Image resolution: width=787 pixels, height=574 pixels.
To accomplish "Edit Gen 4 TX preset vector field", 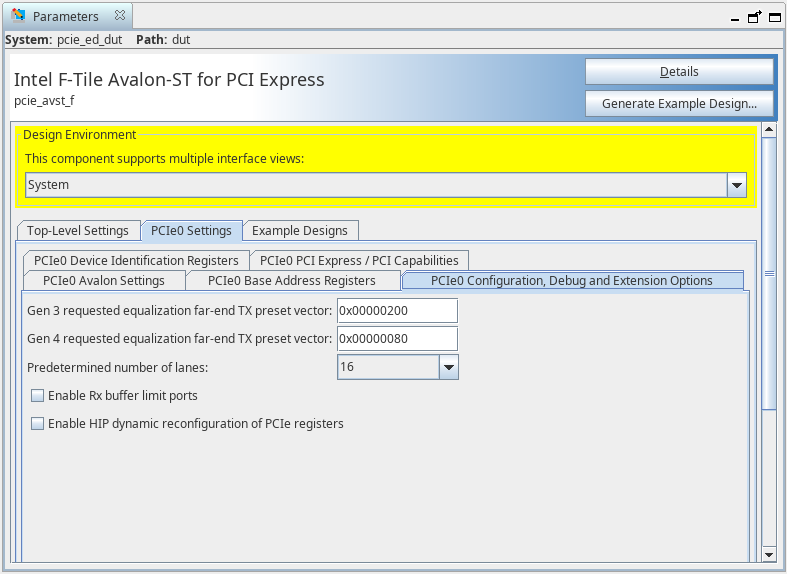I will pos(397,339).
